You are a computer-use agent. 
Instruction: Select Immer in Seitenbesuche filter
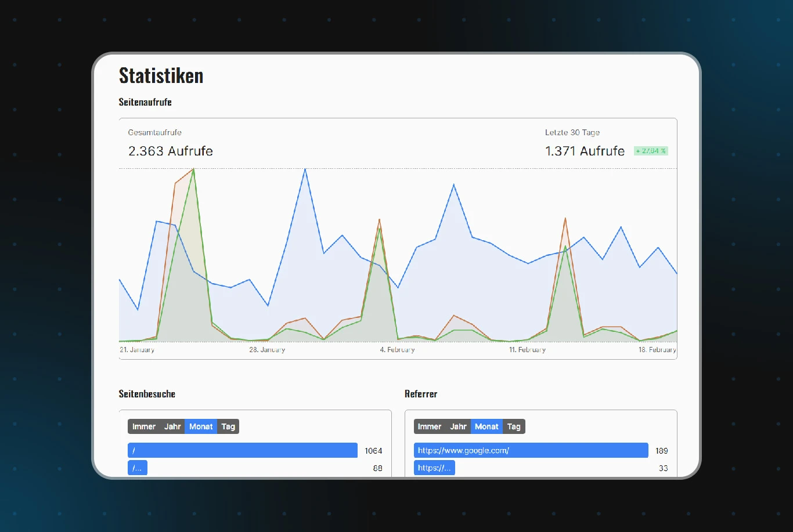click(144, 426)
